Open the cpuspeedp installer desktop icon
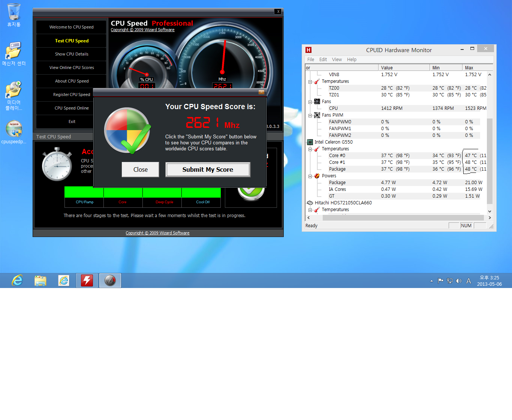This screenshot has width=512, height=420. [14, 132]
